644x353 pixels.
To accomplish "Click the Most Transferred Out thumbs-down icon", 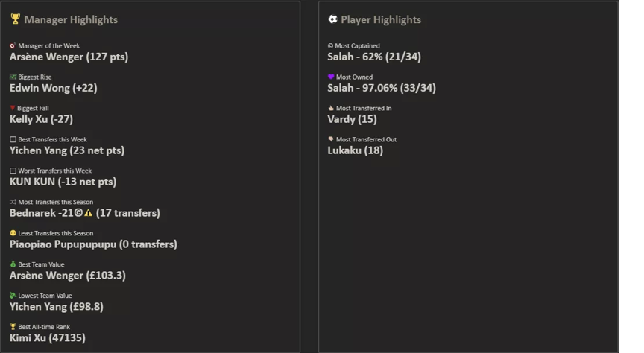I will coord(331,139).
